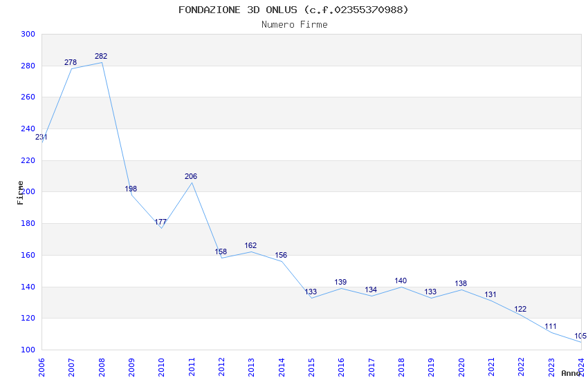Click the x-axis year 2009
Screen dimensions: 588x380
pos(131,368)
